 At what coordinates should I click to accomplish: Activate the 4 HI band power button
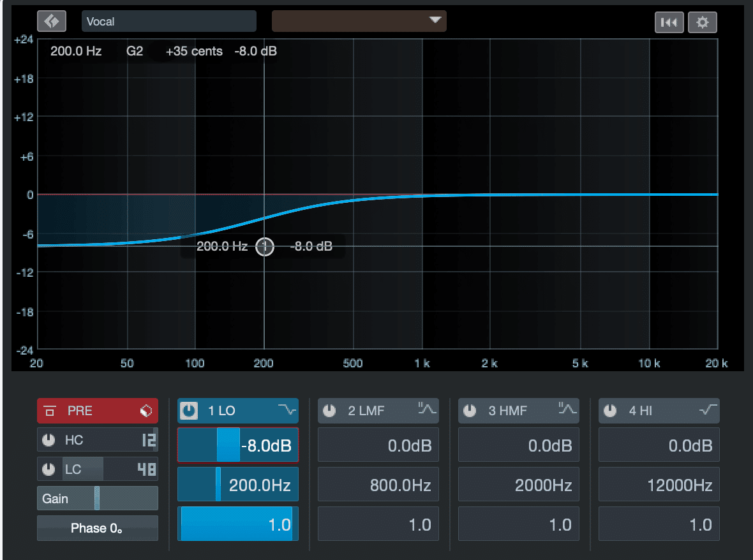click(609, 411)
